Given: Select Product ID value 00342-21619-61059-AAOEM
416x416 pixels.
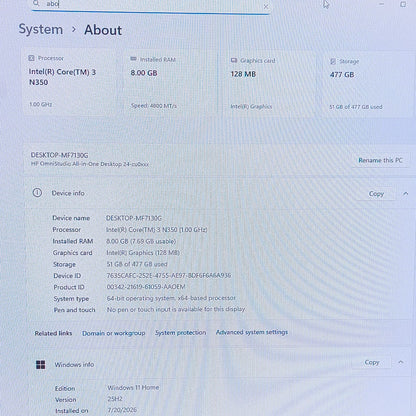Looking at the screenshot, I should tap(146, 287).
